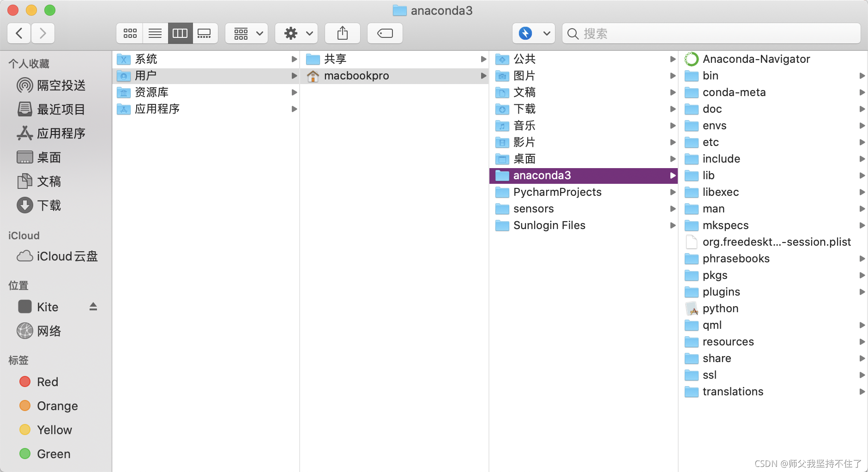This screenshot has width=868, height=472.
Task: Select the ssl folder
Action: [773, 375]
